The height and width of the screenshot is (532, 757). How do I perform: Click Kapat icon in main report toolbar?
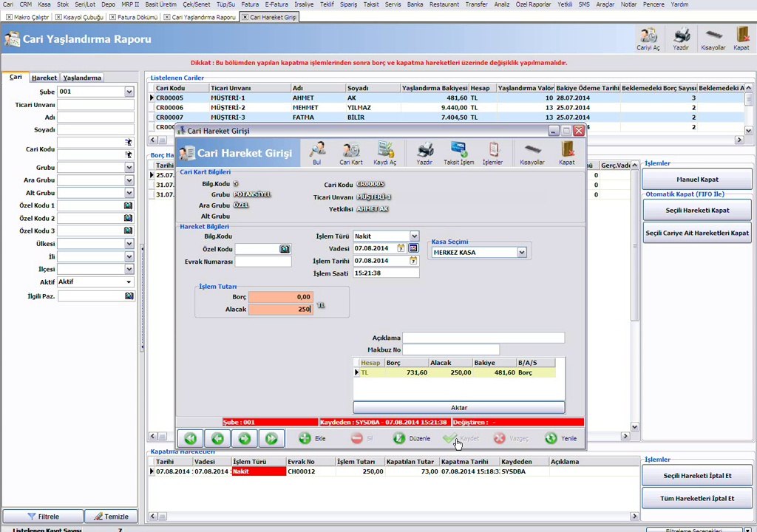point(741,38)
